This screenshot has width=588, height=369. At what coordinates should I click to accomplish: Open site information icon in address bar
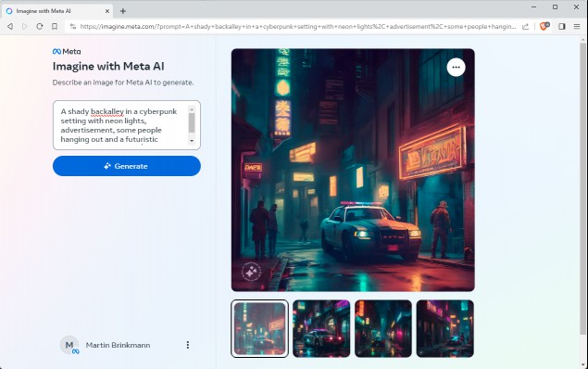point(73,26)
